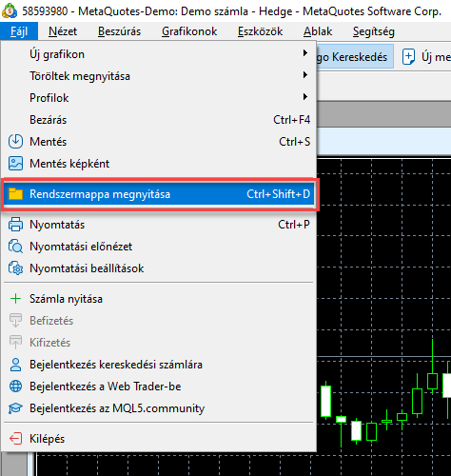Image resolution: width=451 pixels, height=476 pixels.
Task: Choose Töröltek megnyitása entry
Action: tap(160, 76)
